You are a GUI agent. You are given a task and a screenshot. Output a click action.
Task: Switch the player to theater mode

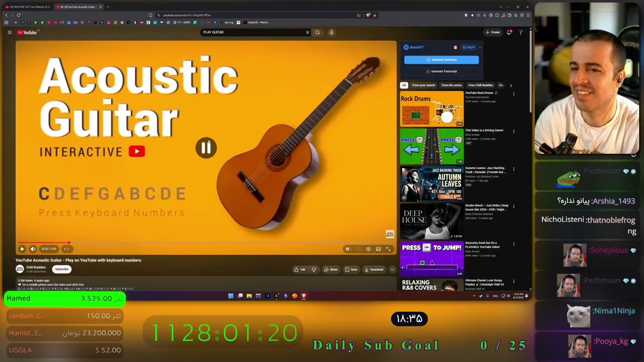(x=378, y=249)
